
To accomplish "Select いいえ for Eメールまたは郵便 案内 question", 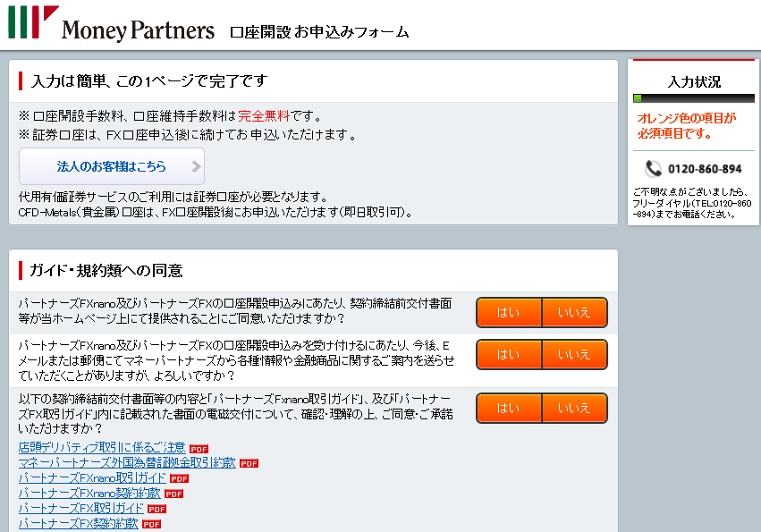I will click(575, 354).
